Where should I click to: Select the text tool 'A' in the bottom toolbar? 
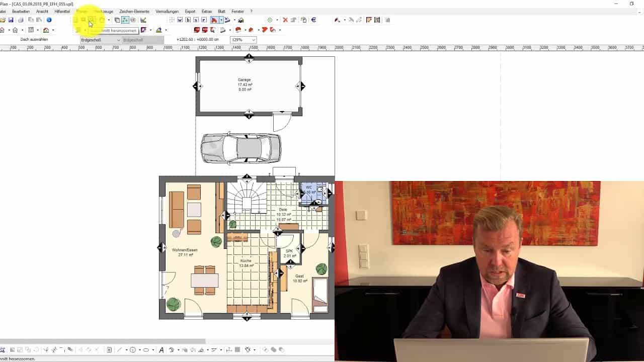pos(162,350)
